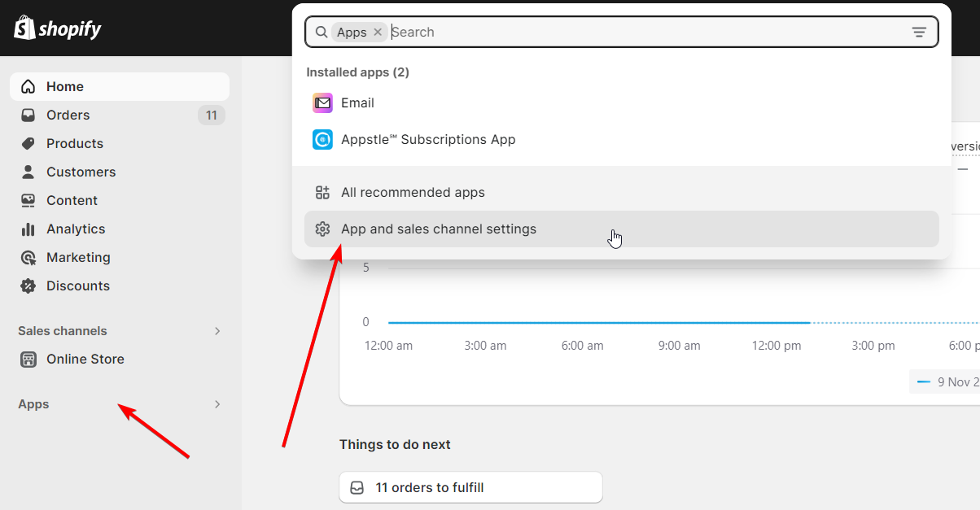This screenshot has width=980, height=510.
Task: Open the Customers section
Action: 120,172
